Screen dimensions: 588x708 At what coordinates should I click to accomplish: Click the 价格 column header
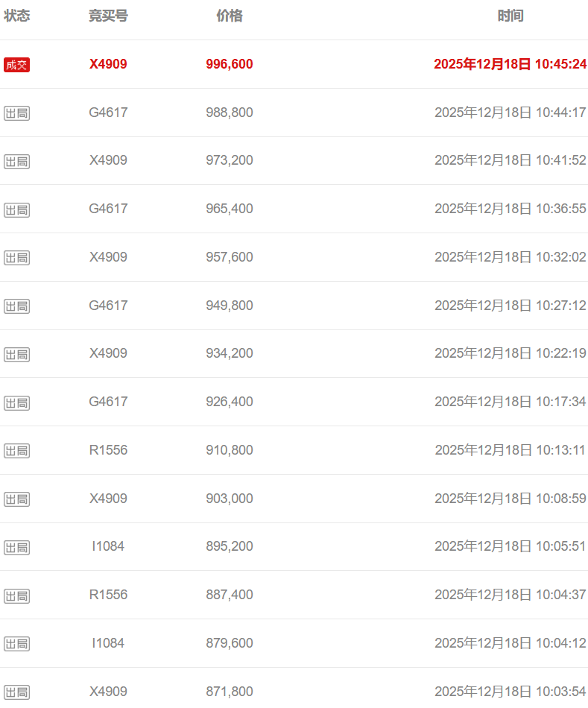point(230,16)
